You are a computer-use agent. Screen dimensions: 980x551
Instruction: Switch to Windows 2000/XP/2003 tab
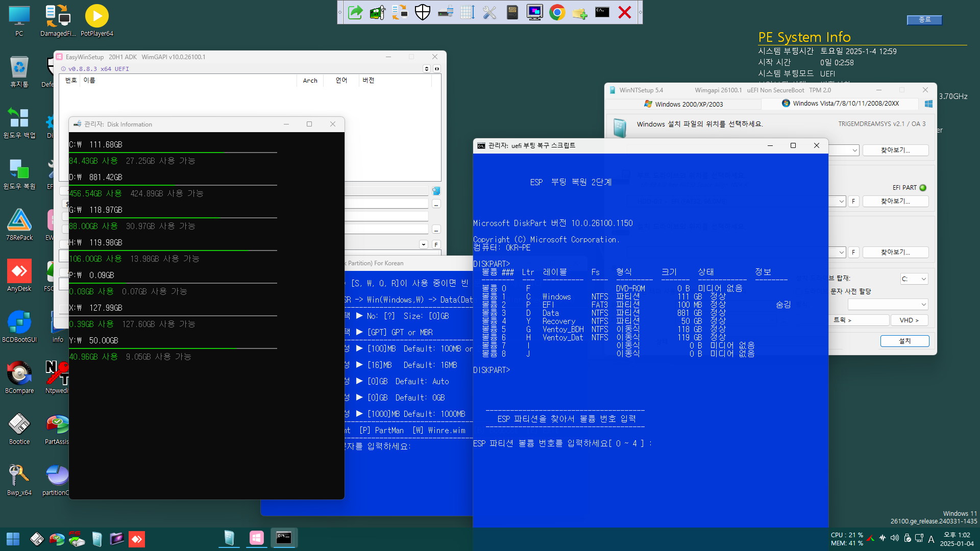coord(683,104)
